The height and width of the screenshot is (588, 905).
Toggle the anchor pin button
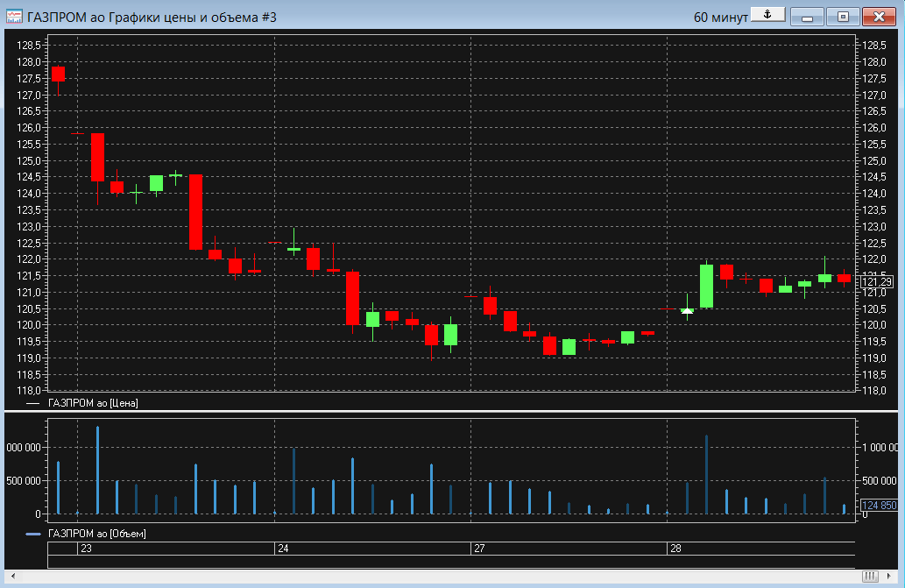(767, 14)
